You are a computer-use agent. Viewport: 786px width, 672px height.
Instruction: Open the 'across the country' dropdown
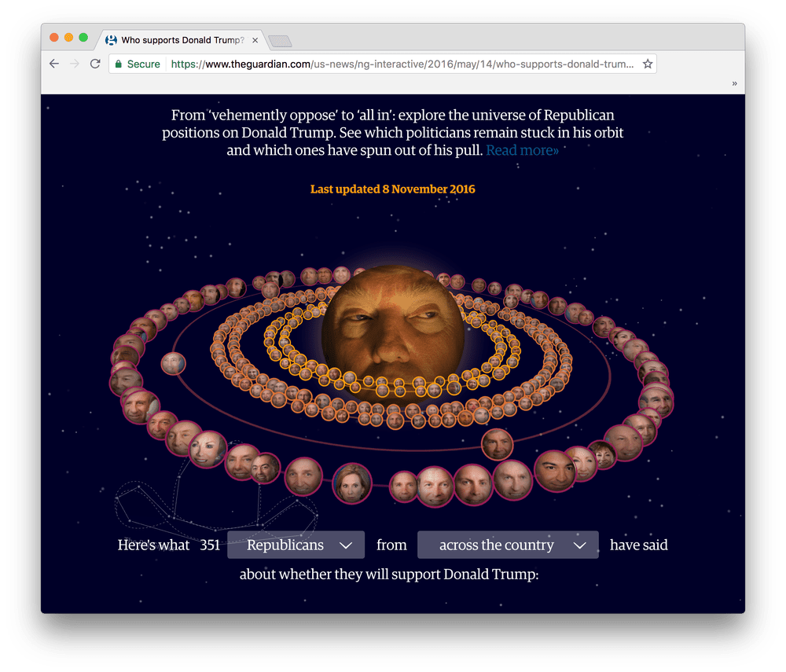pos(508,545)
